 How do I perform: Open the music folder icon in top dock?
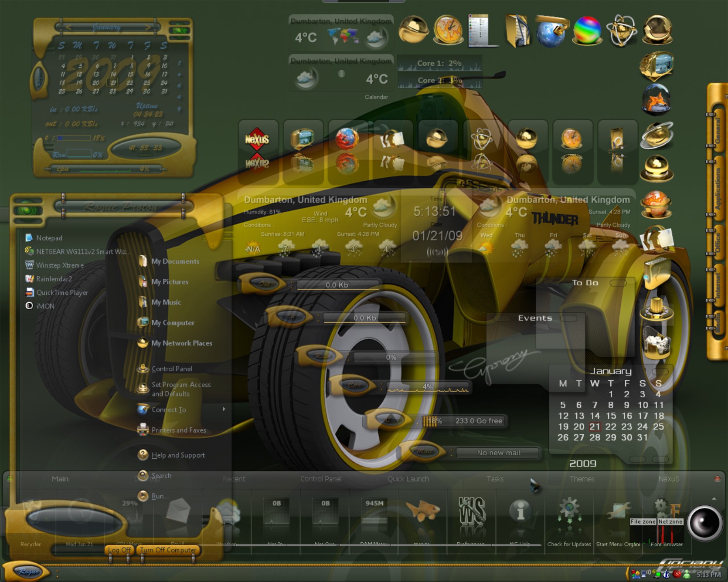point(517,30)
